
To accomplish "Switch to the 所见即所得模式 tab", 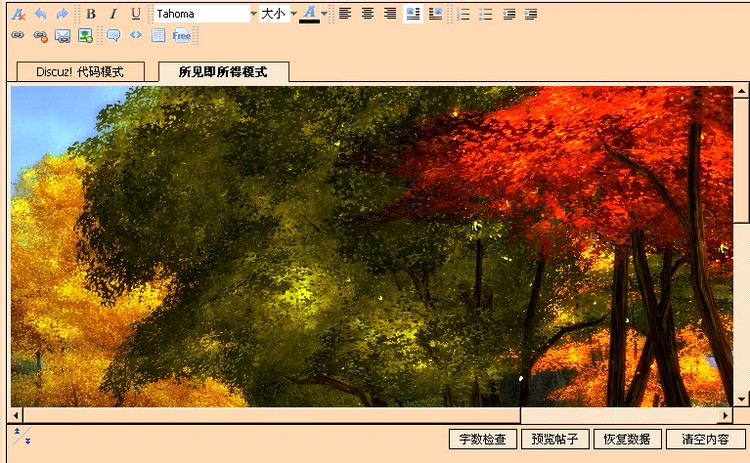I will point(223,72).
